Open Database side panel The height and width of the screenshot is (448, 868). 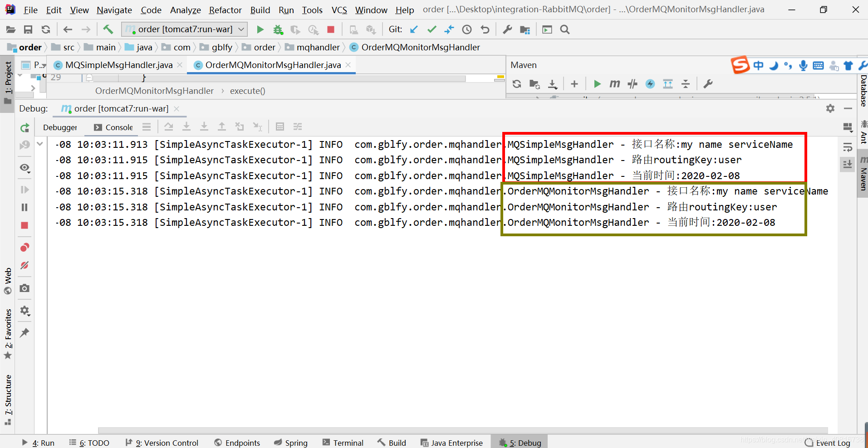863,91
